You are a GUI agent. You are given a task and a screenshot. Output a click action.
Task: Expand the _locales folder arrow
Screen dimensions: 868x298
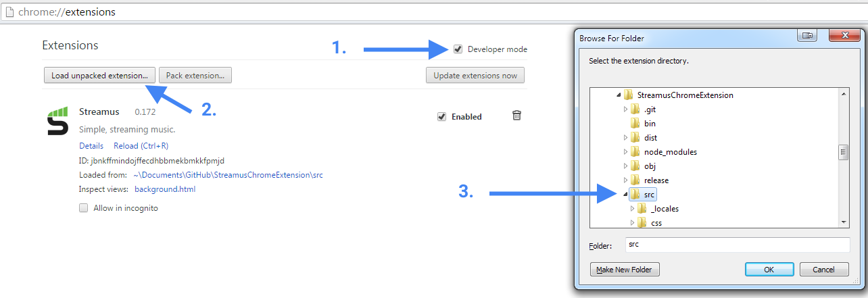pos(632,209)
